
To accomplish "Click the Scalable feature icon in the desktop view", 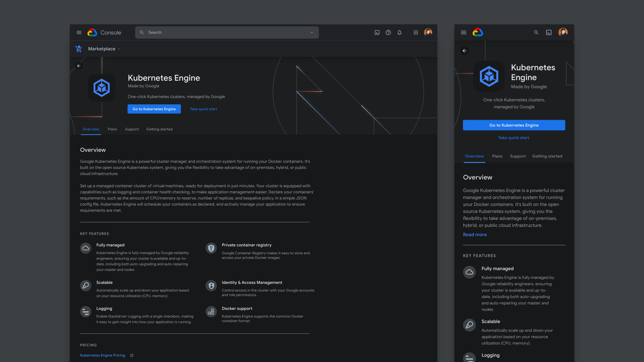I will pos(86,285).
